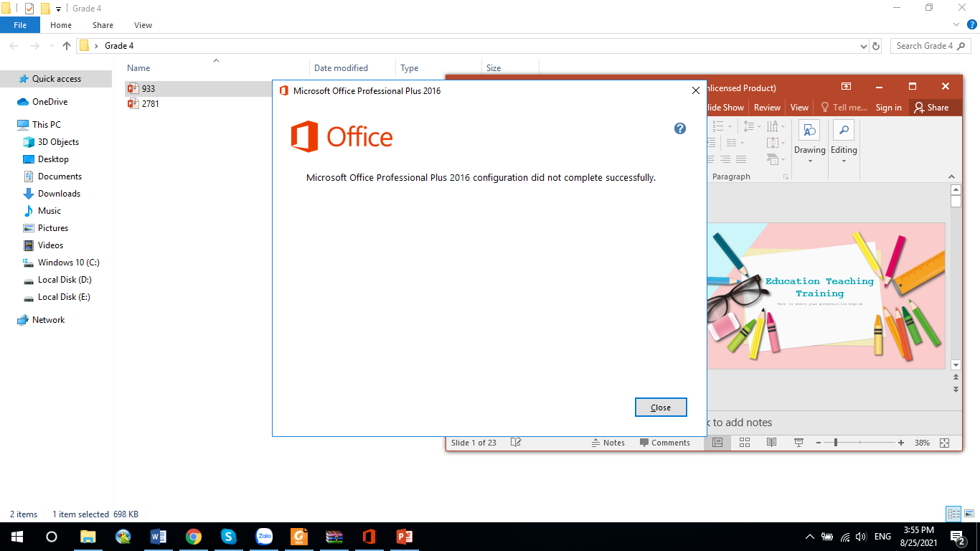Screen dimensions: 980x551
Task: Expand address bar history dropdown
Action: click(863, 46)
